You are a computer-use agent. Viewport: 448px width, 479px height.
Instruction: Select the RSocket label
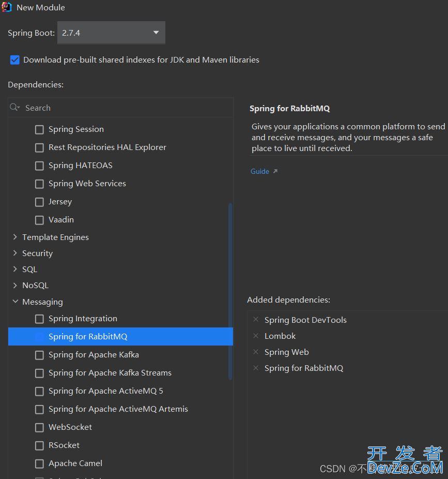coord(64,445)
